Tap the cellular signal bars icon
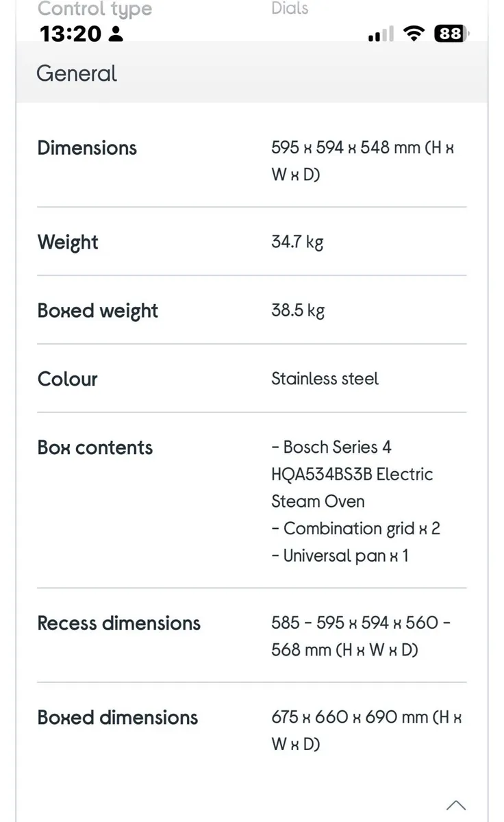 tap(381, 34)
